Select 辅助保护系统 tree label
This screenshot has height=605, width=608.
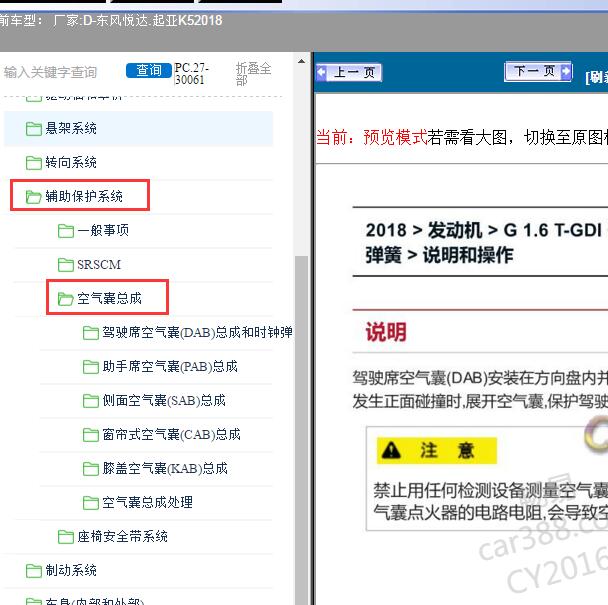pos(84,196)
